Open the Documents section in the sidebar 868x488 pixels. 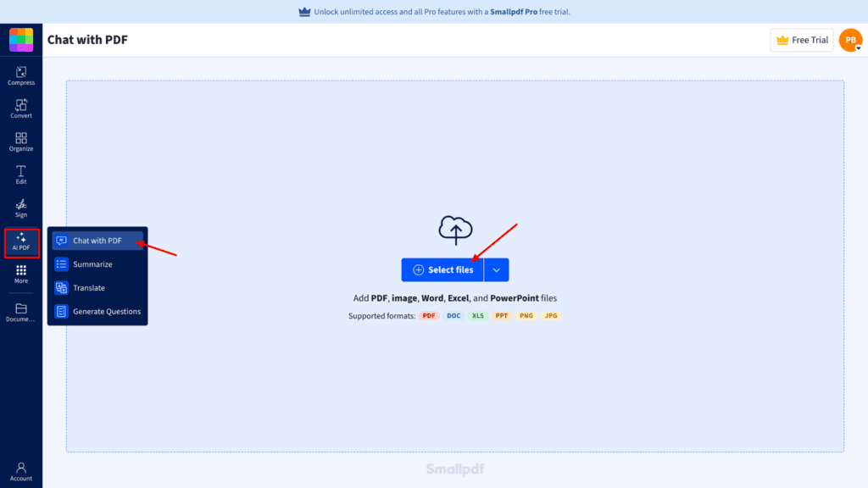(20, 312)
